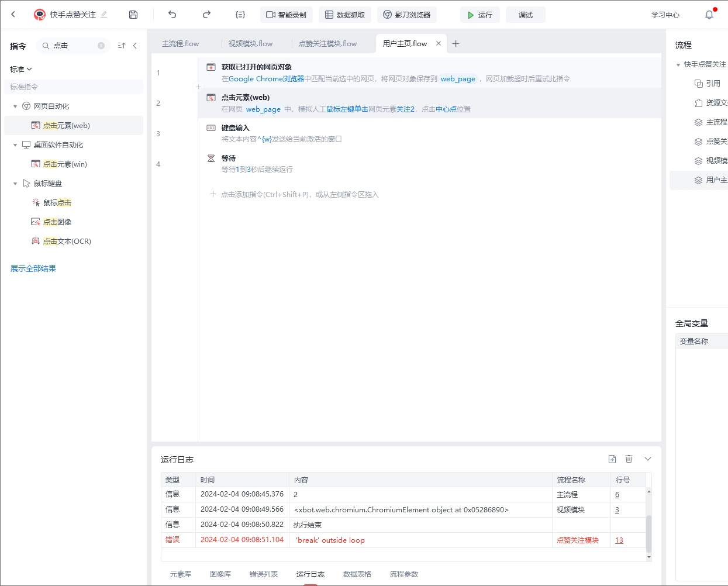
Task: Switch to 主流程.flow tab
Action: point(180,44)
